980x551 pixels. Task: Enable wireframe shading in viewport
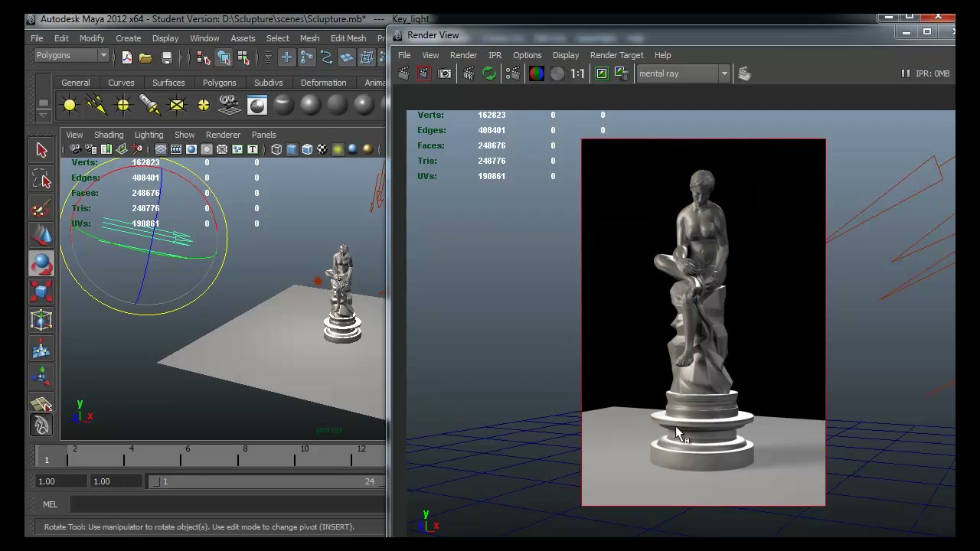point(276,149)
